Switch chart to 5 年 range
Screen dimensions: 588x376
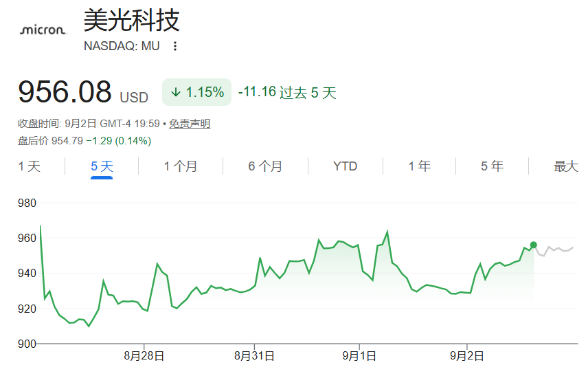[x=492, y=166]
